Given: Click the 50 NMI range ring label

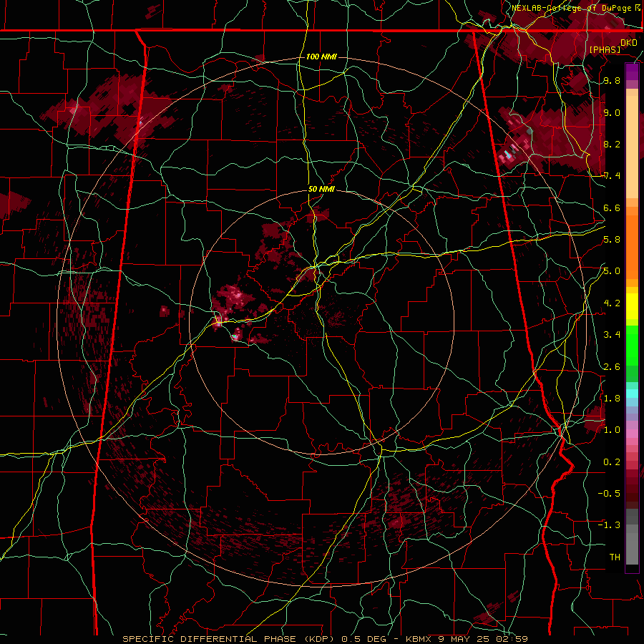Looking at the screenshot, I should (x=321, y=189).
